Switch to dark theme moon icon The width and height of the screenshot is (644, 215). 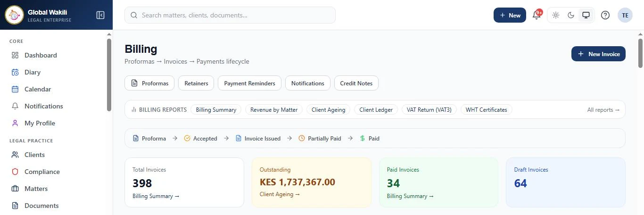[x=571, y=15]
